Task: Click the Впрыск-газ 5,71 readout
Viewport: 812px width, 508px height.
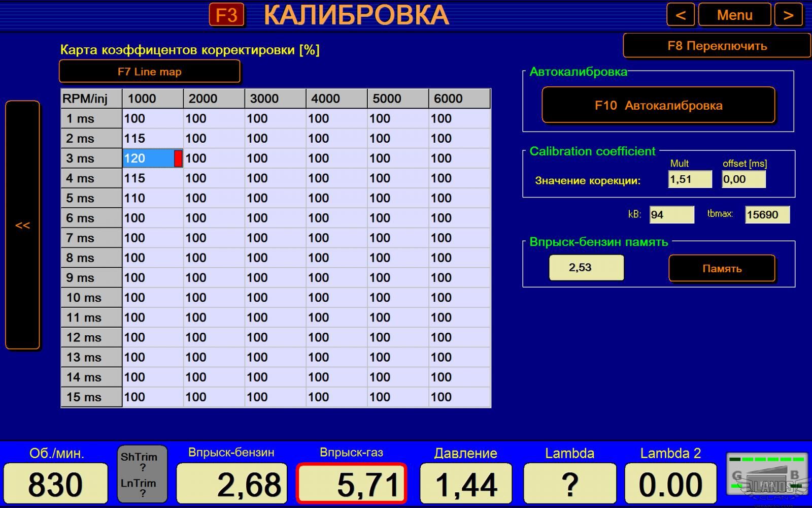Action: click(x=351, y=484)
